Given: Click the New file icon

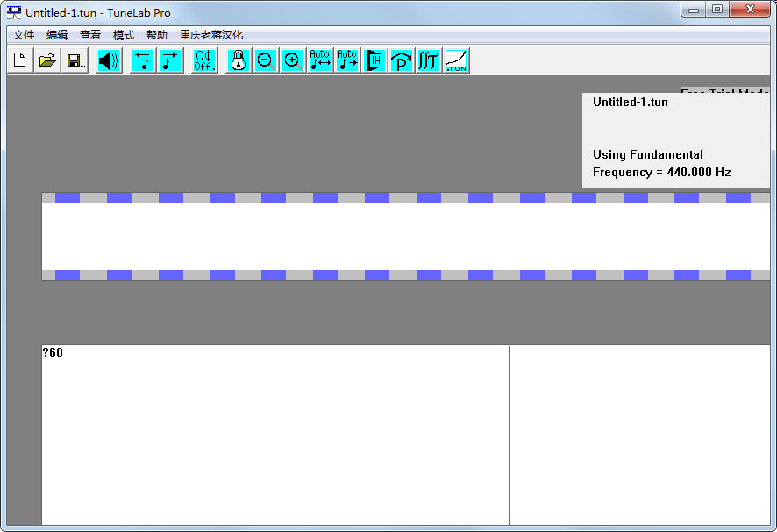Looking at the screenshot, I should (20, 60).
